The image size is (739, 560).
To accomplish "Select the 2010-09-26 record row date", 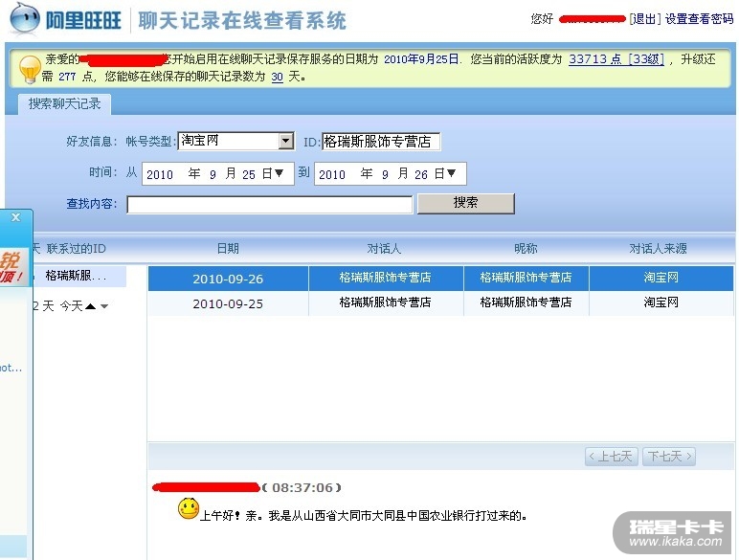I will pos(228,279).
